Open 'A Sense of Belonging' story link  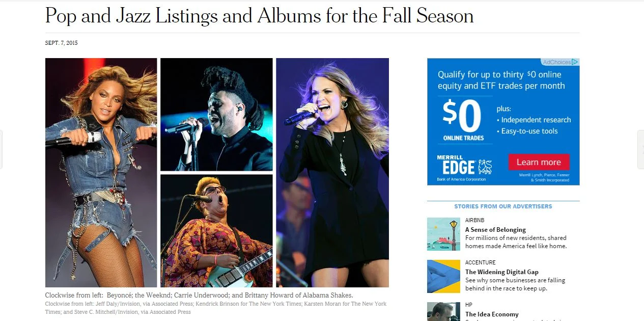tap(495, 230)
